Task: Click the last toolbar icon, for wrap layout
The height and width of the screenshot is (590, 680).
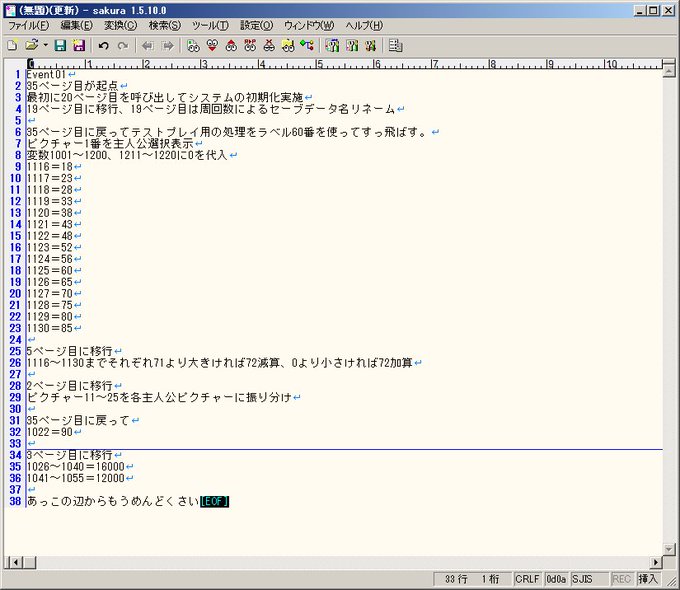Action: (395, 45)
